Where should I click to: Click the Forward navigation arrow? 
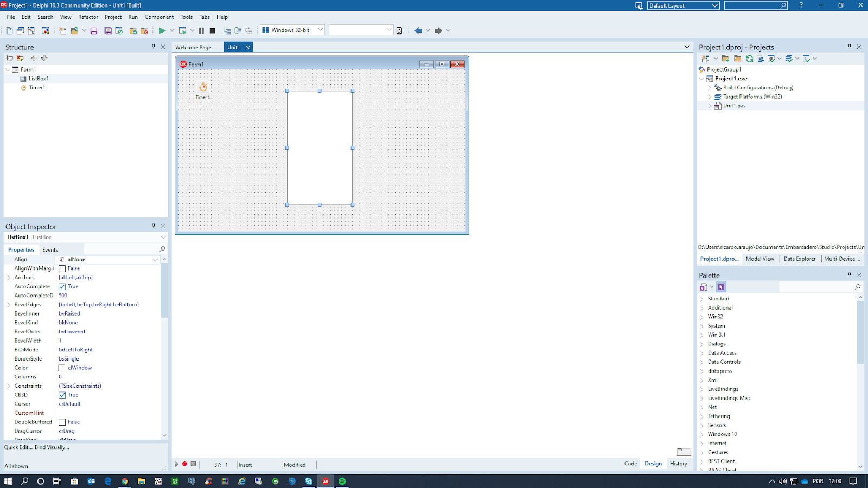pos(438,31)
